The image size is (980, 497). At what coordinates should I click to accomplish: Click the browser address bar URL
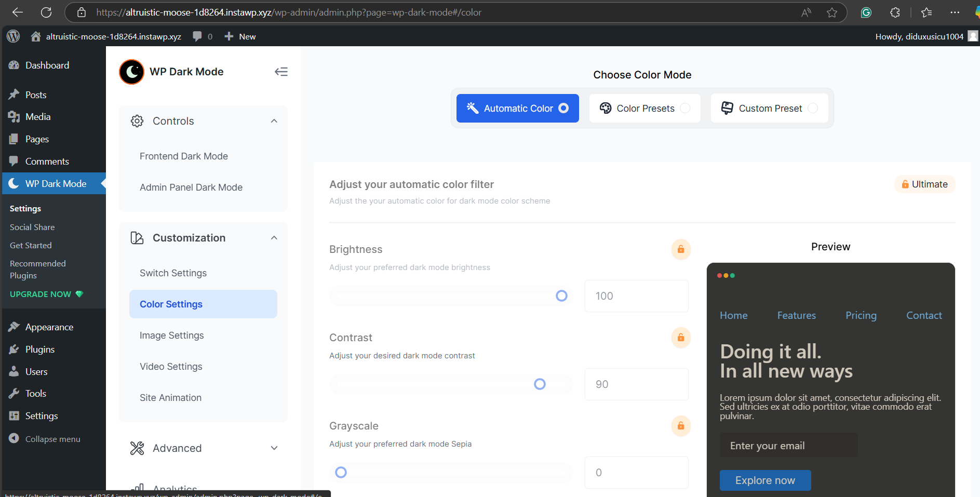point(289,12)
